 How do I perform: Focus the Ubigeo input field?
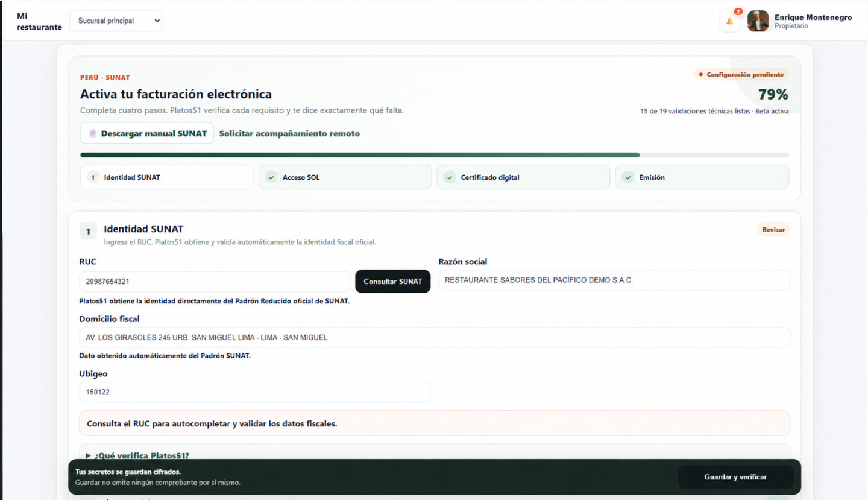pyautogui.click(x=255, y=392)
